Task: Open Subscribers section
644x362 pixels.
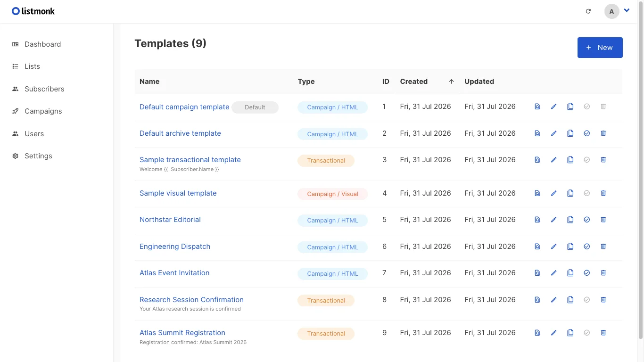Action: tap(44, 89)
